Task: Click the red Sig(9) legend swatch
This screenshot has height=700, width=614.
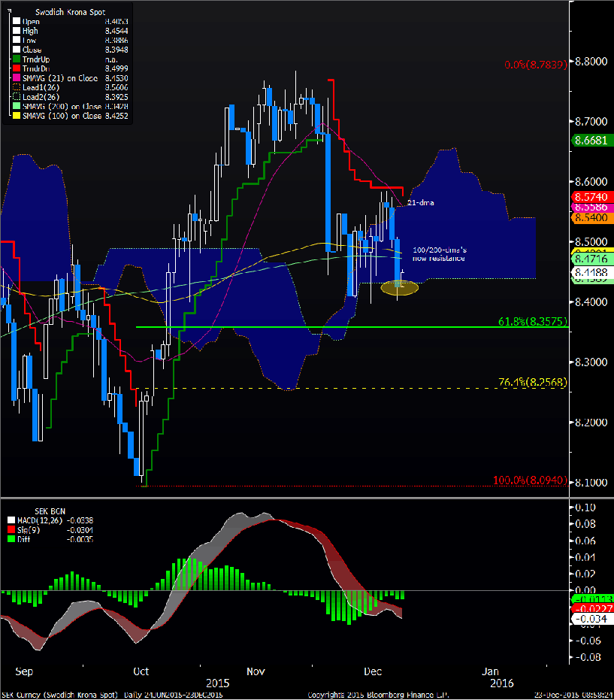Action: (10, 529)
